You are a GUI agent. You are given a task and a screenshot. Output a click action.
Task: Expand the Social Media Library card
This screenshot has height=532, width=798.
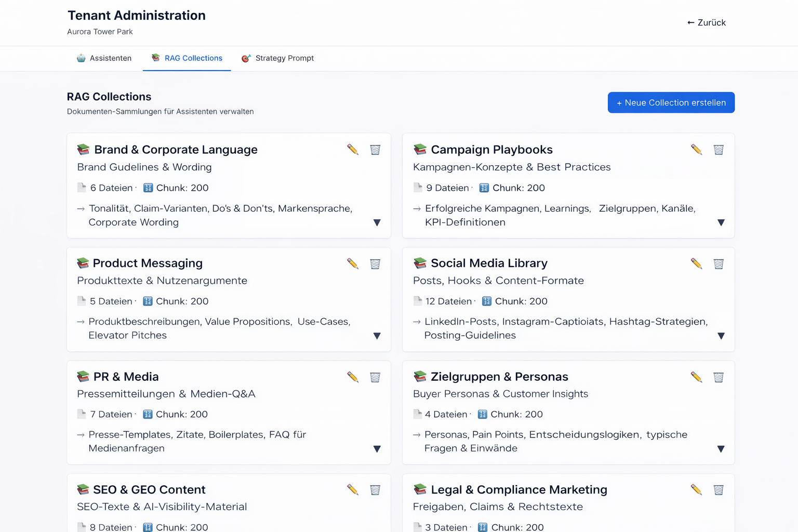coord(721,336)
